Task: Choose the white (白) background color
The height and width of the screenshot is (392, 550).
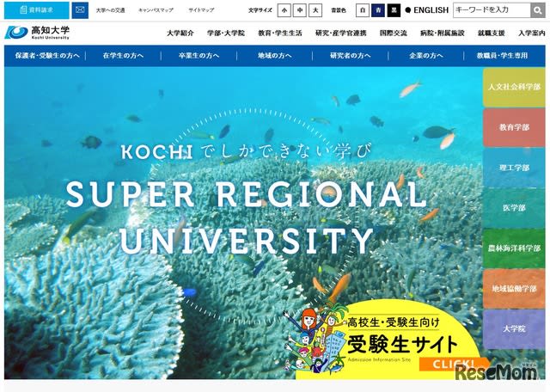Action: pos(363,10)
